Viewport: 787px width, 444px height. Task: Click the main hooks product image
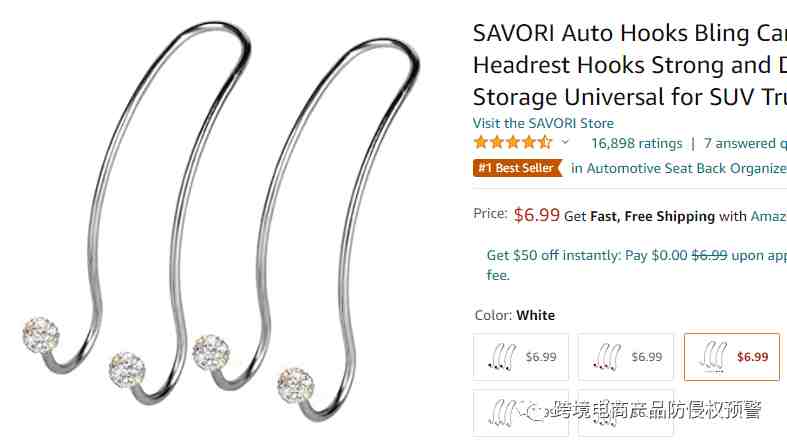coord(221,221)
